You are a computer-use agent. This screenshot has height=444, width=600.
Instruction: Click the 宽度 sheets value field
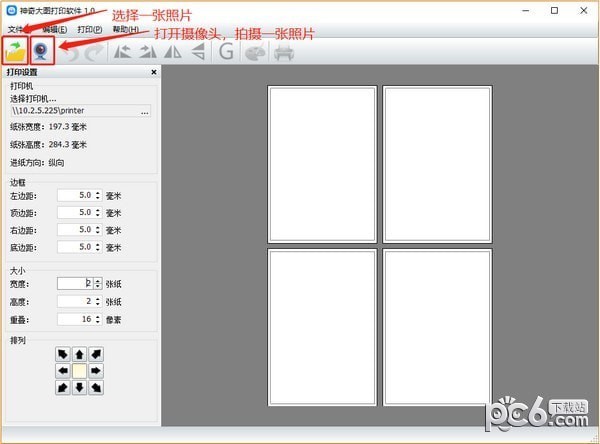(x=75, y=284)
